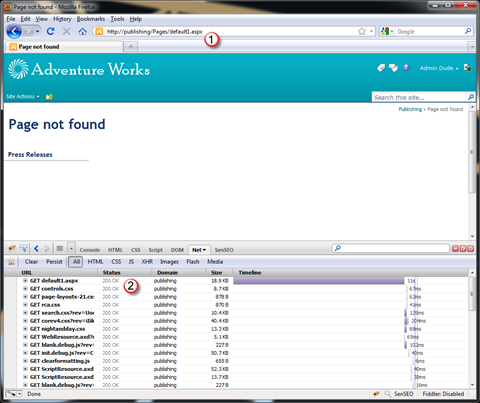Filter Net requests by XHR

147,262
